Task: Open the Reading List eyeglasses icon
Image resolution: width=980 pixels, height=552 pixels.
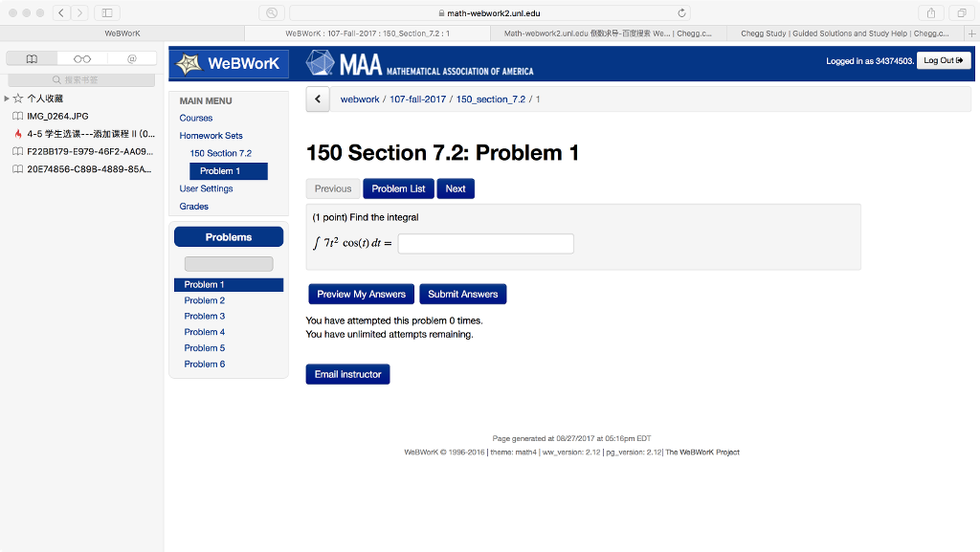Action: (81, 58)
